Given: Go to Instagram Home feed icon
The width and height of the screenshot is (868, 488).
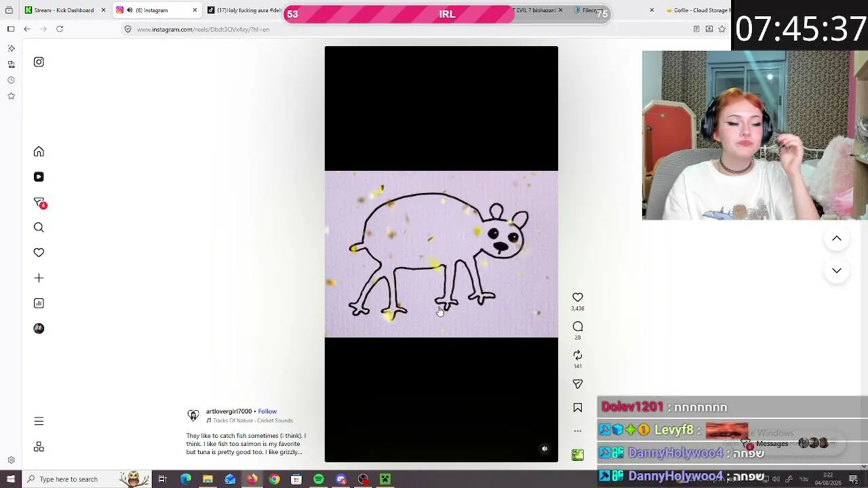Looking at the screenshot, I should 39,152.
